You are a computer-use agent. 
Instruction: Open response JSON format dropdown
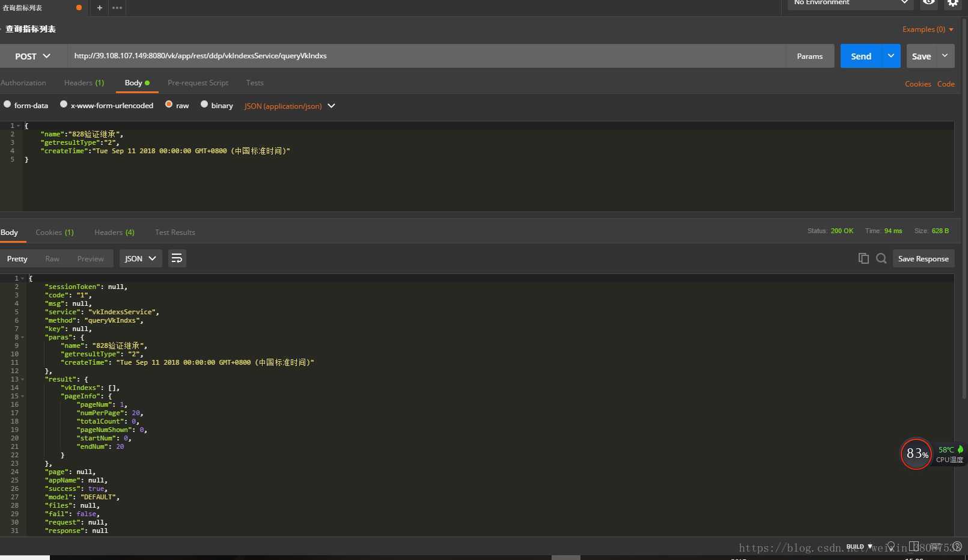point(141,258)
